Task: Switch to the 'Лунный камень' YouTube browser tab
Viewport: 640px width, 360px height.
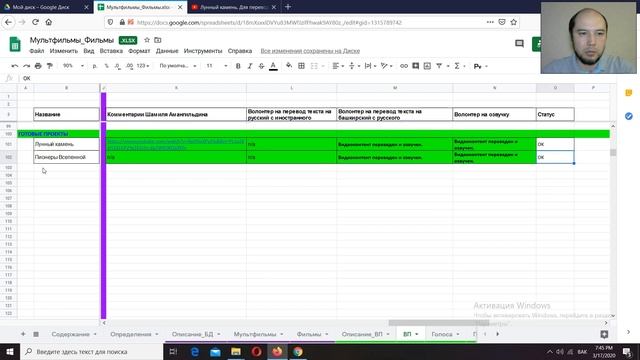Action: (233, 7)
